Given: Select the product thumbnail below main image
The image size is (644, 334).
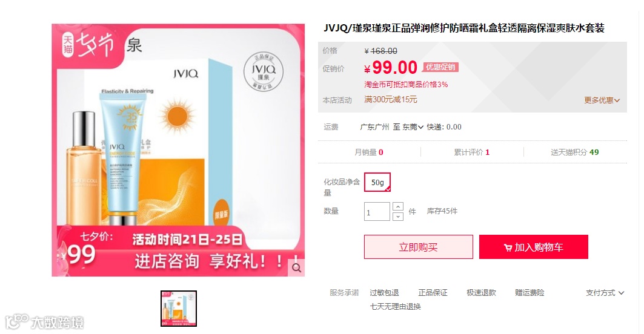Looking at the screenshot, I should click(179, 309).
